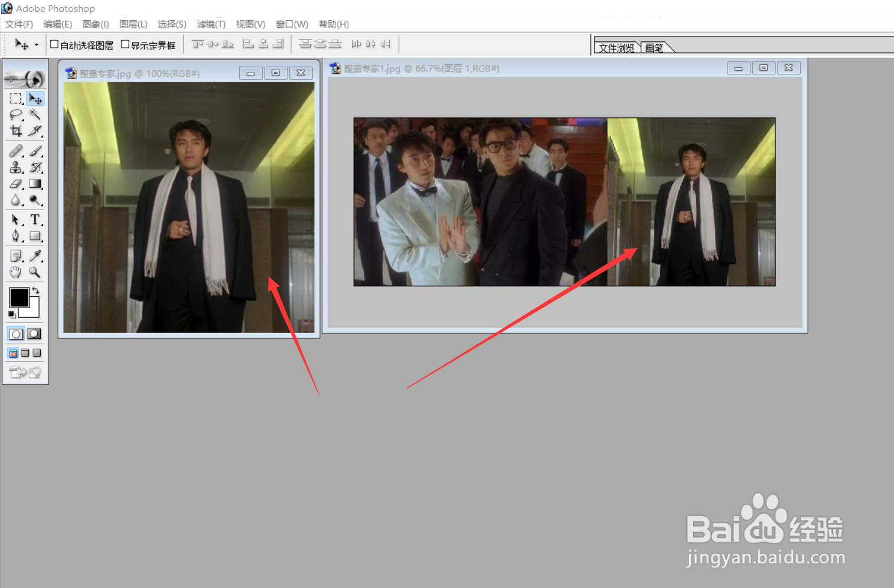
Task: Select the History Brush tool
Action: 35,168
